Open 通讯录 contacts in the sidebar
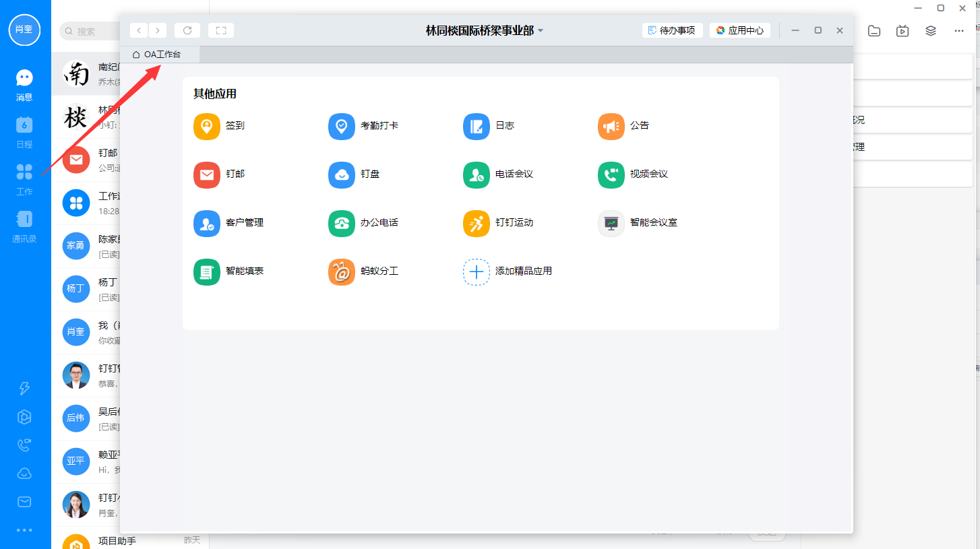This screenshot has height=549, width=980. (x=24, y=226)
